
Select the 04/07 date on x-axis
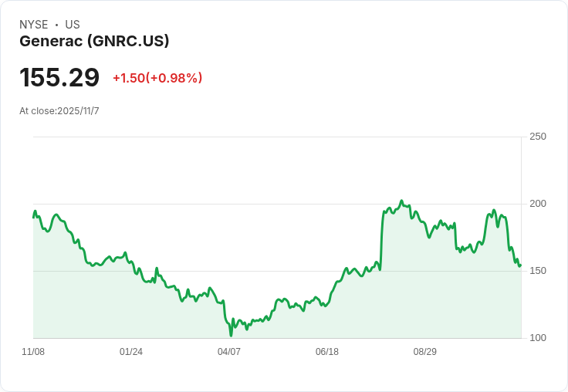coord(229,352)
